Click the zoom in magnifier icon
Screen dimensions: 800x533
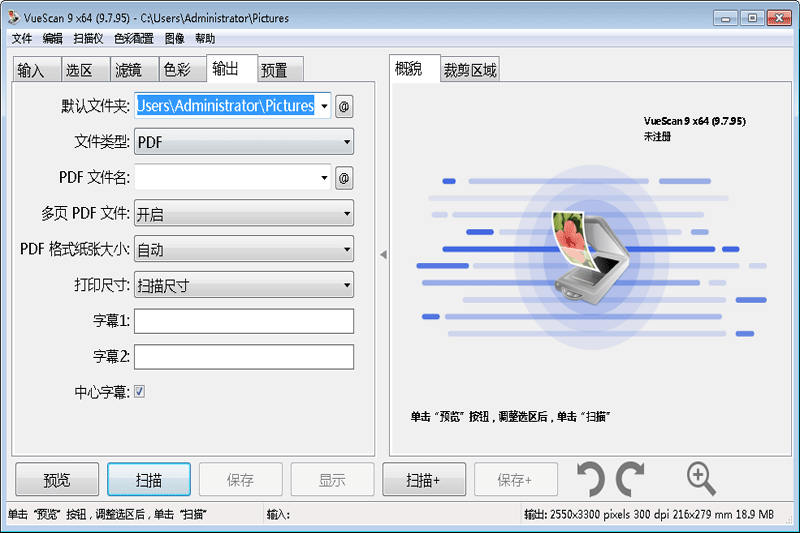[x=701, y=479]
